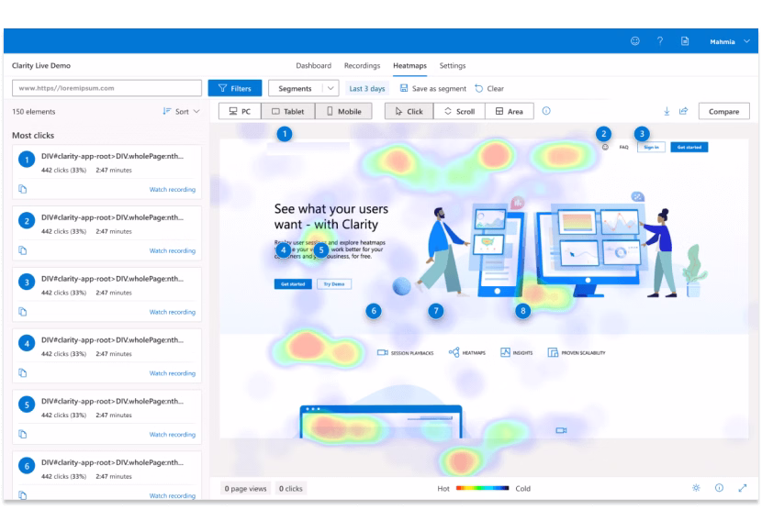This screenshot has height=532, width=762.
Task: Select the PC device view
Action: (x=240, y=111)
